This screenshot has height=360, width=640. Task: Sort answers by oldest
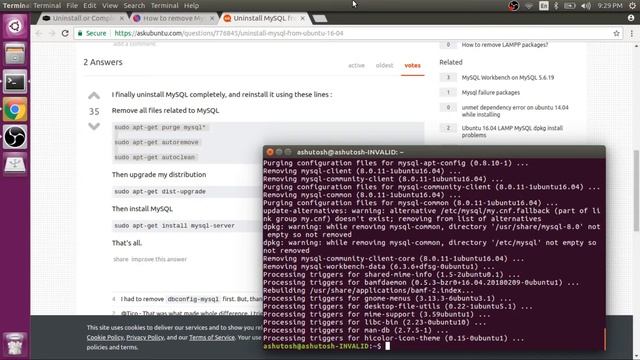point(384,65)
